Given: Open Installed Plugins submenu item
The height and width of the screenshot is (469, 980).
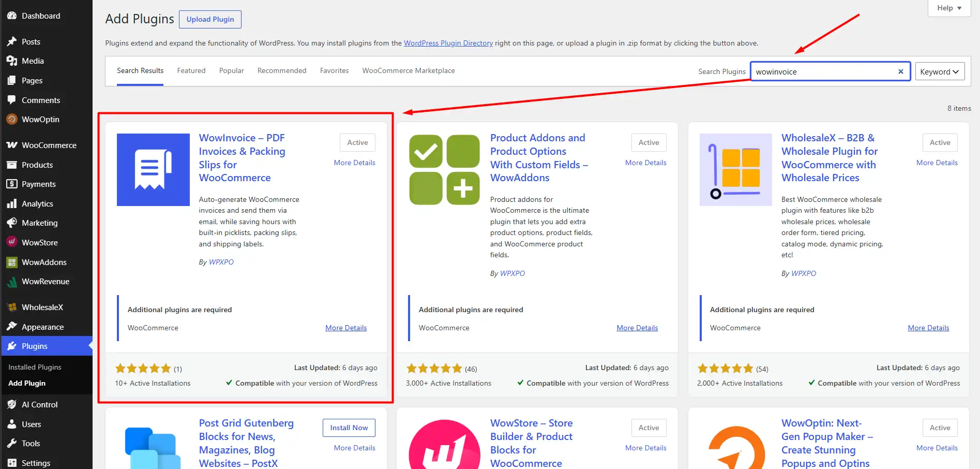Looking at the screenshot, I should coord(35,367).
